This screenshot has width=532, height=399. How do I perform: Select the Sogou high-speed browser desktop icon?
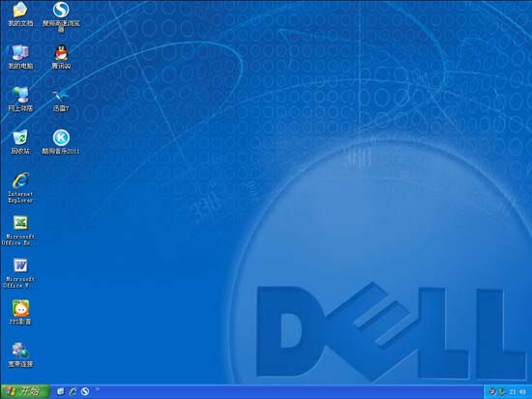pyautogui.click(x=61, y=10)
